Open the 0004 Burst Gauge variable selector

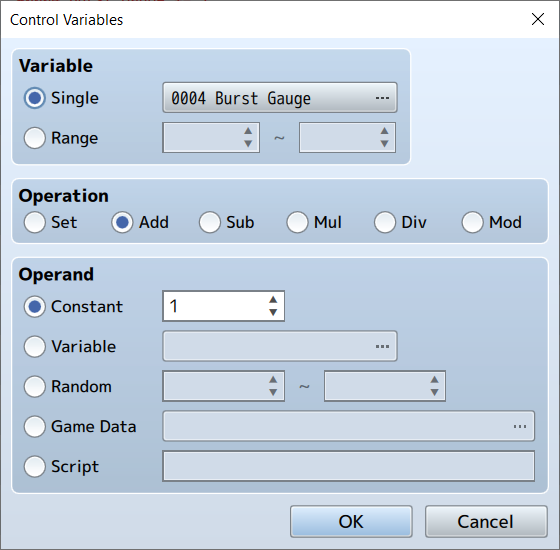point(280,98)
